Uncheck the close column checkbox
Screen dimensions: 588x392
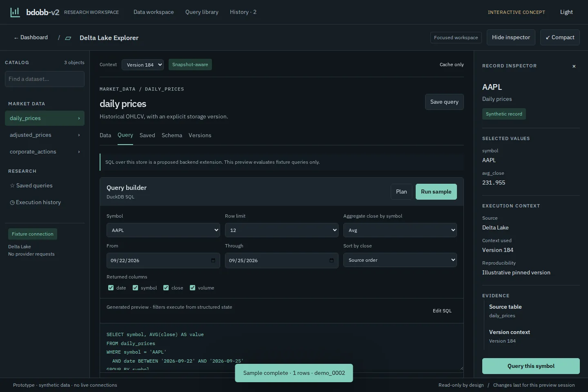[x=166, y=288]
